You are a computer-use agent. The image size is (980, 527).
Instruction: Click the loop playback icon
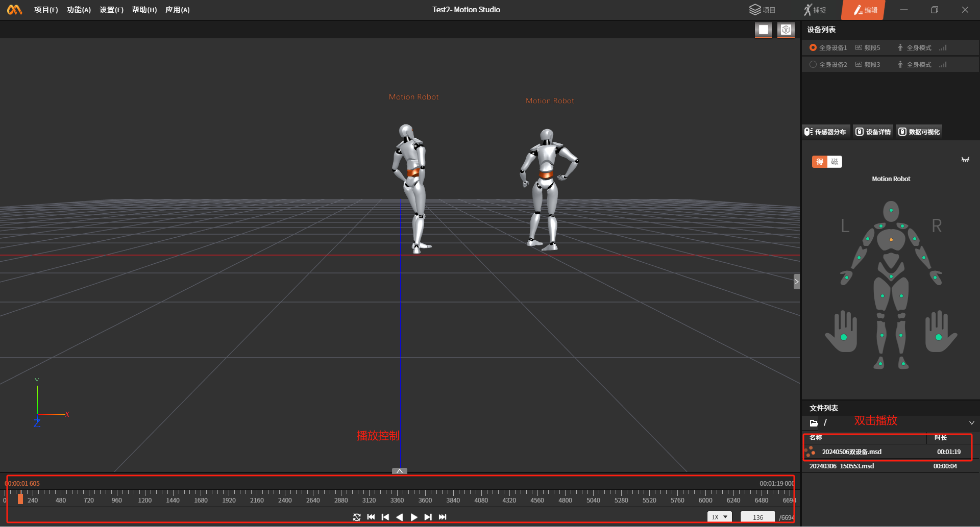click(357, 517)
